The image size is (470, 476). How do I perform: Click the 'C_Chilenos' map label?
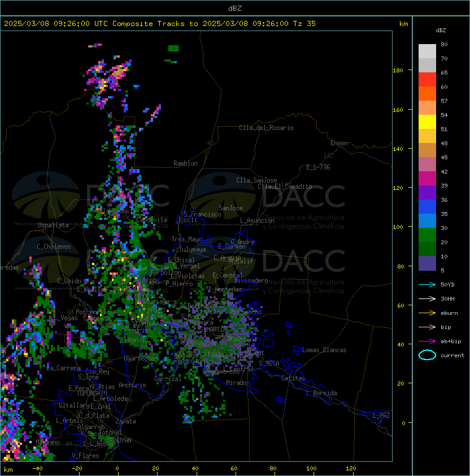[x=54, y=246]
